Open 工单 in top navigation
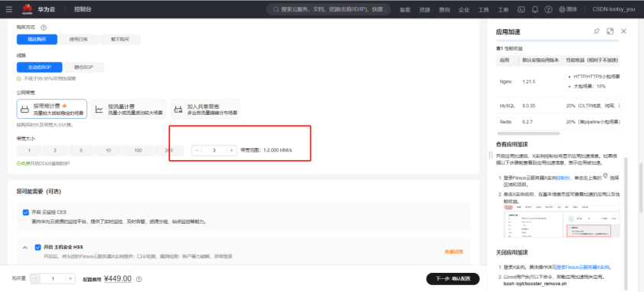 503,10
